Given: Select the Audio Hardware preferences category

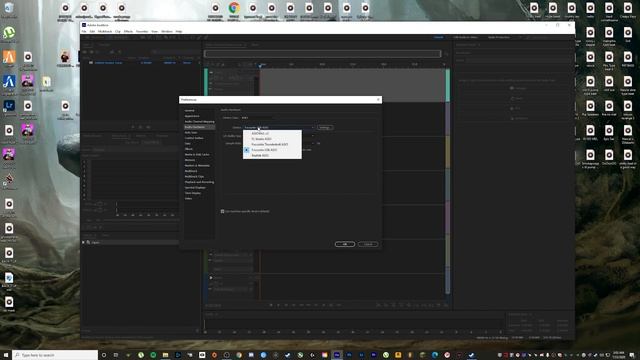Looking at the screenshot, I should (x=199, y=127).
